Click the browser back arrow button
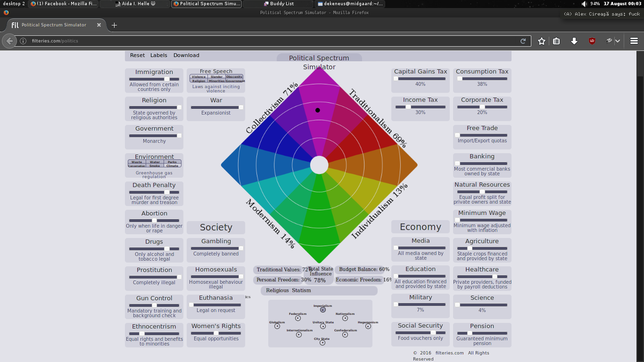Viewport: 644px width, 362px height. 9,41
